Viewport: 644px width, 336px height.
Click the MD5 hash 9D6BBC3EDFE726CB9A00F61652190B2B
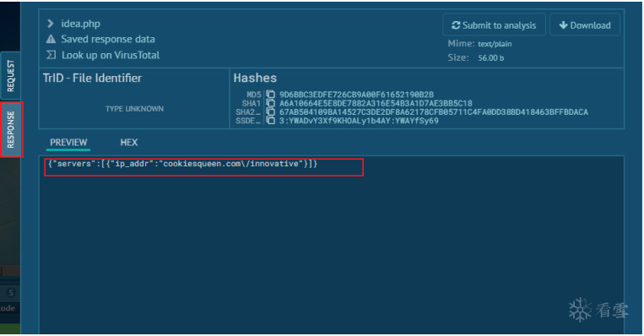[x=356, y=95]
